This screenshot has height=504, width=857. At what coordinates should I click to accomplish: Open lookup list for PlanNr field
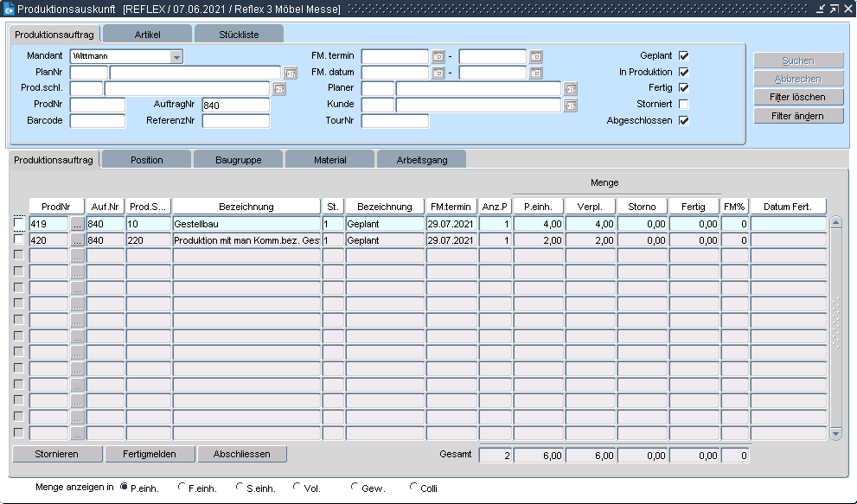click(x=291, y=73)
